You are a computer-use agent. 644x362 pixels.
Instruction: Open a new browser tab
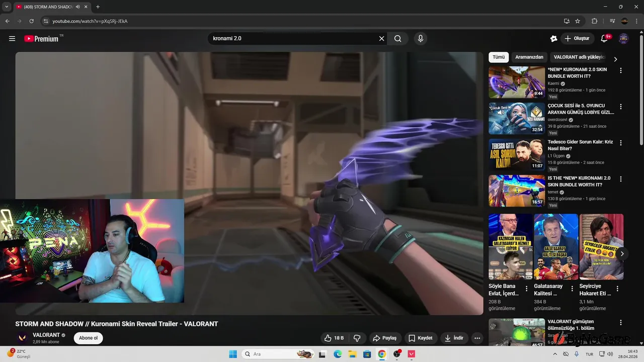tap(98, 7)
